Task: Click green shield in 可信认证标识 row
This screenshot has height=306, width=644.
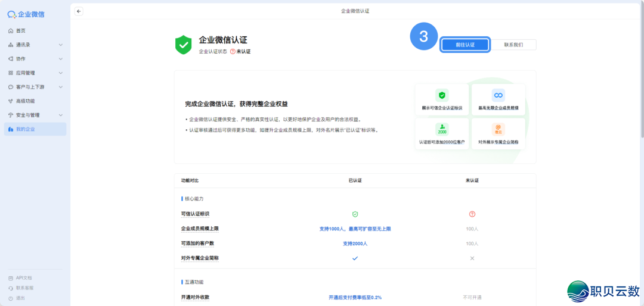Action: click(x=355, y=214)
